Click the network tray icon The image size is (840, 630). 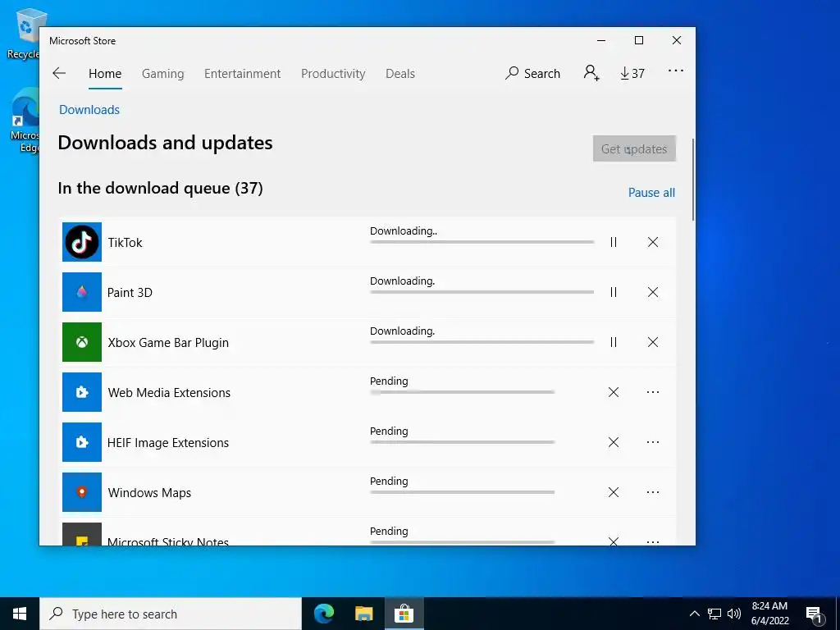(x=714, y=614)
